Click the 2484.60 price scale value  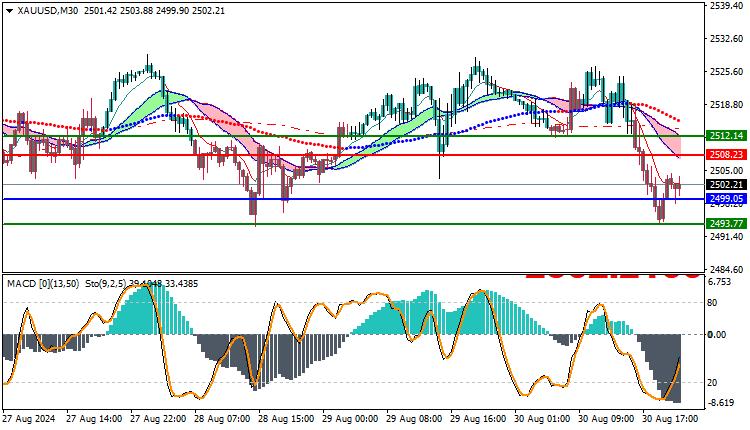[x=727, y=269]
